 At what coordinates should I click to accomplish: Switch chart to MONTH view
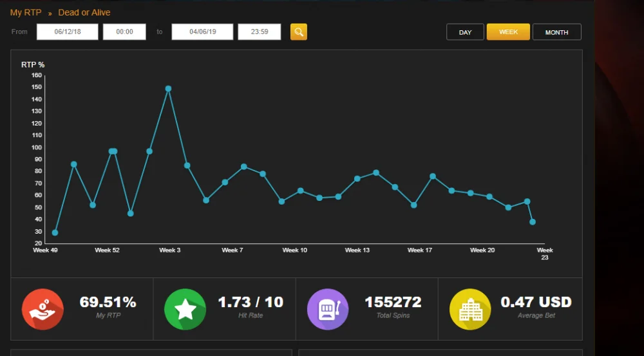557,32
